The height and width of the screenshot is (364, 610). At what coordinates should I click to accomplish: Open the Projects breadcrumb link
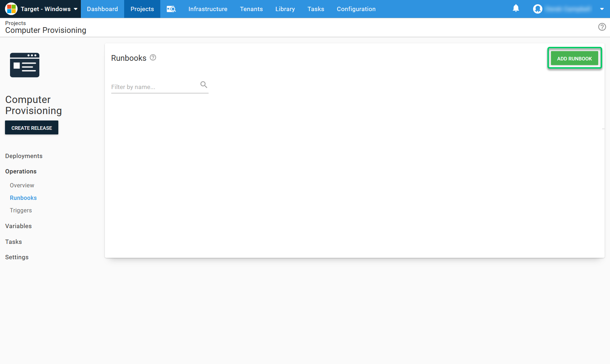(15, 23)
